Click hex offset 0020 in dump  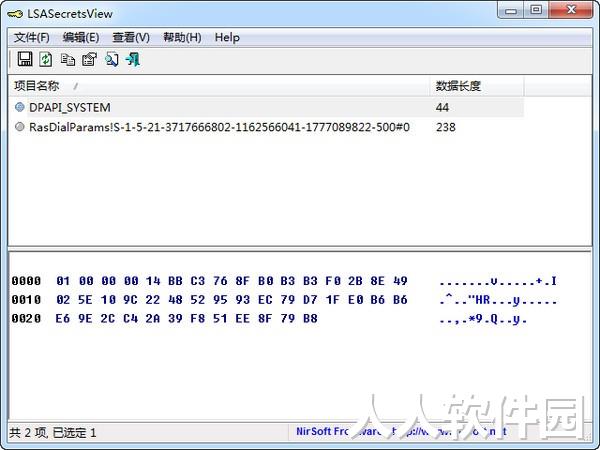(26, 318)
